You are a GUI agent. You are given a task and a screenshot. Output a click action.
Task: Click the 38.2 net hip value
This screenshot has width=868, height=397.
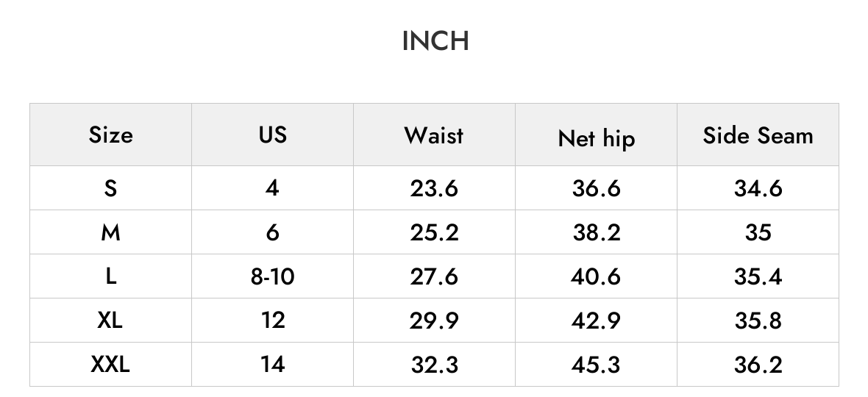coord(596,233)
